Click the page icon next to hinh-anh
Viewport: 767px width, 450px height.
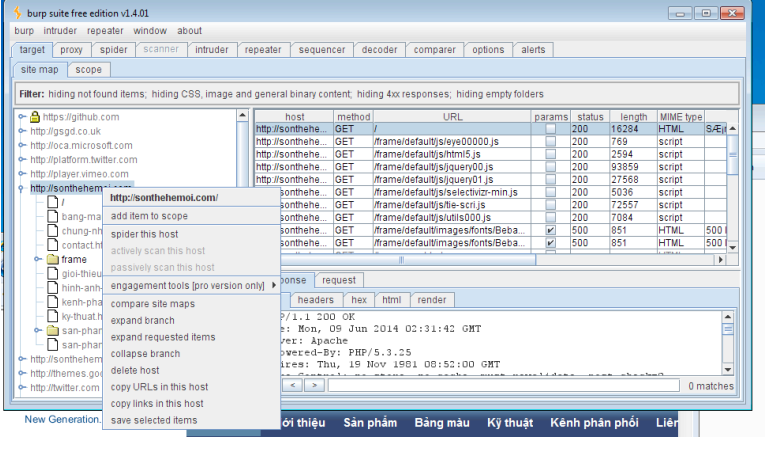coord(53,288)
